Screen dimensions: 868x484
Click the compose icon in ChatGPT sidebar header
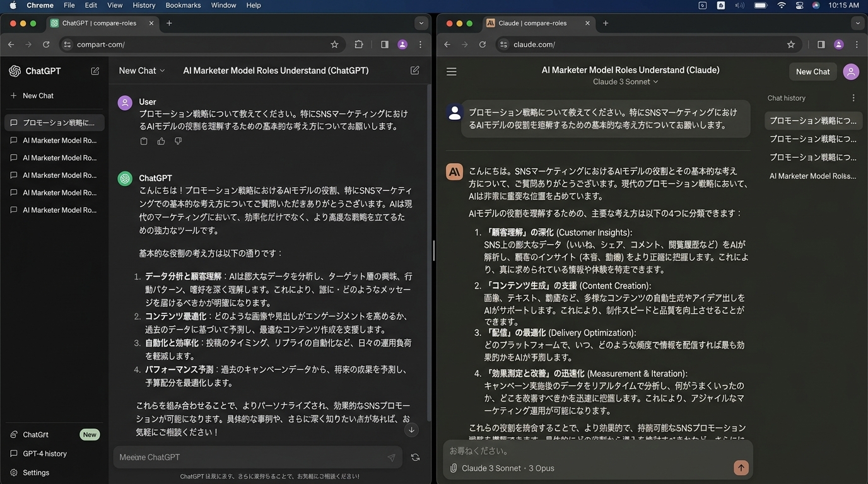click(x=95, y=71)
